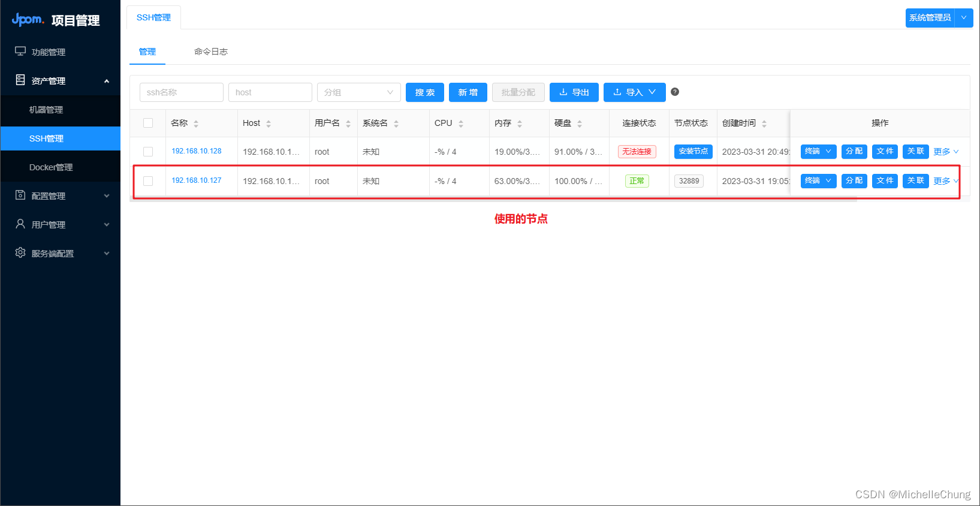Open 更多 actions for row 192.168.10.127
The height and width of the screenshot is (506, 980).
point(946,181)
